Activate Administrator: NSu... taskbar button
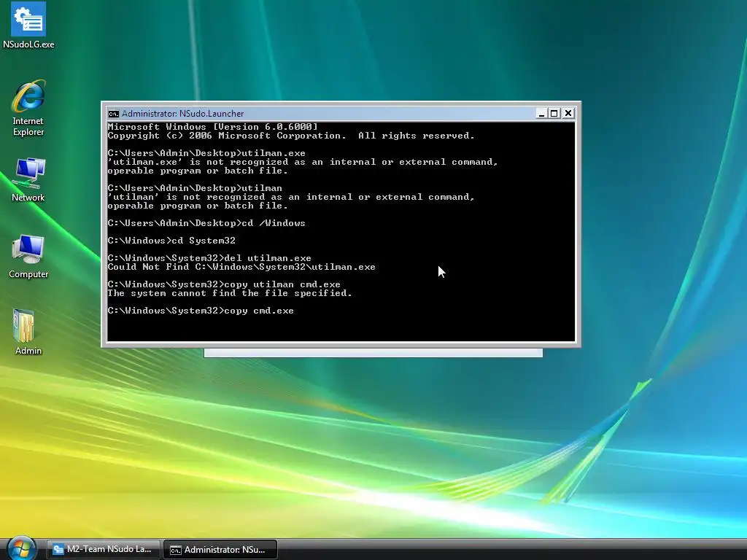This screenshot has height=560, width=747. click(x=220, y=550)
